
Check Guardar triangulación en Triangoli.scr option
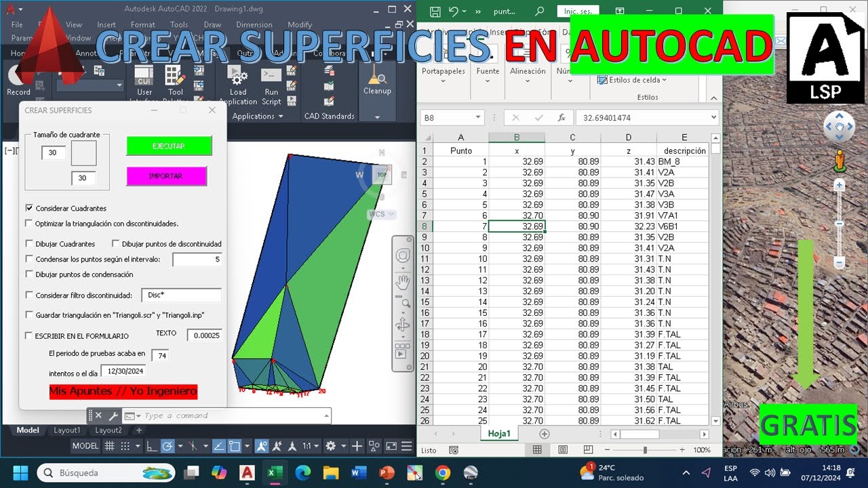point(28,314)
